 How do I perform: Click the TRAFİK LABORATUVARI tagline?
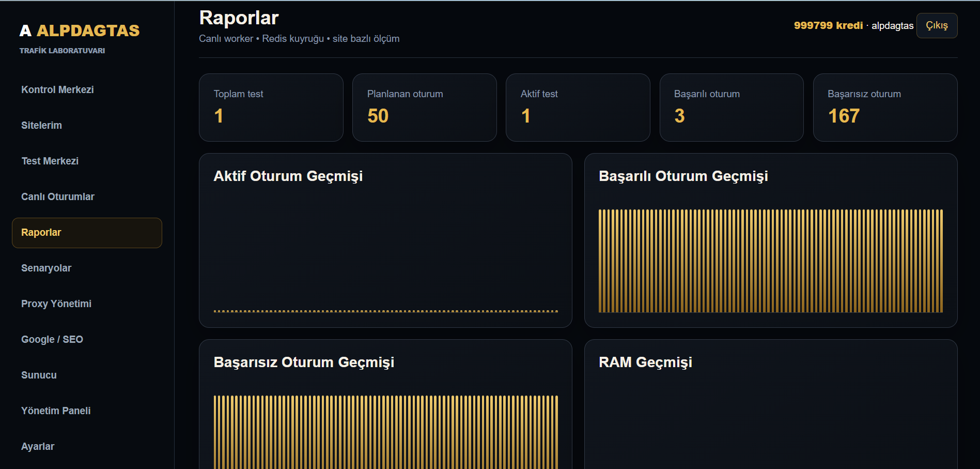point(63,51)
